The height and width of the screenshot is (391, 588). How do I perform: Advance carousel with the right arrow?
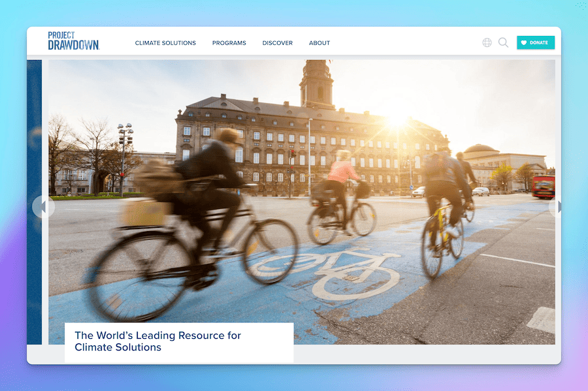pyautogui.click(x=557, y=207)
